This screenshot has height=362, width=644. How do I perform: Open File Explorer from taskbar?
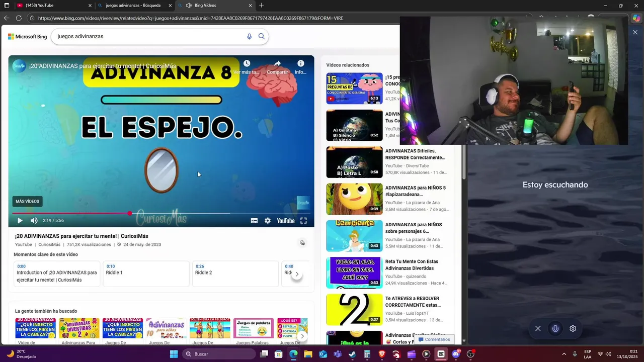[308, 354]
